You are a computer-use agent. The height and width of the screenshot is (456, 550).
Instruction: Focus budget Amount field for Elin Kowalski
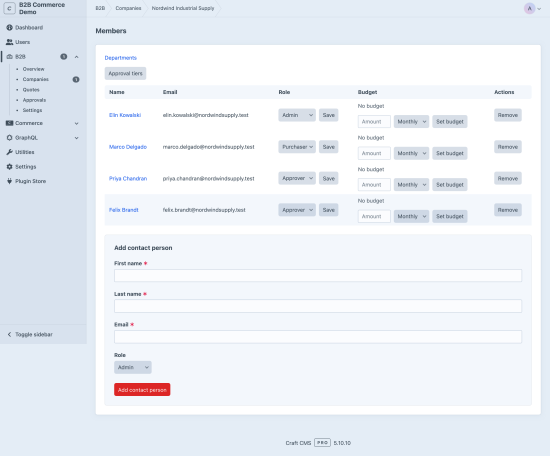pyautogui.click(x=374, y=122)
